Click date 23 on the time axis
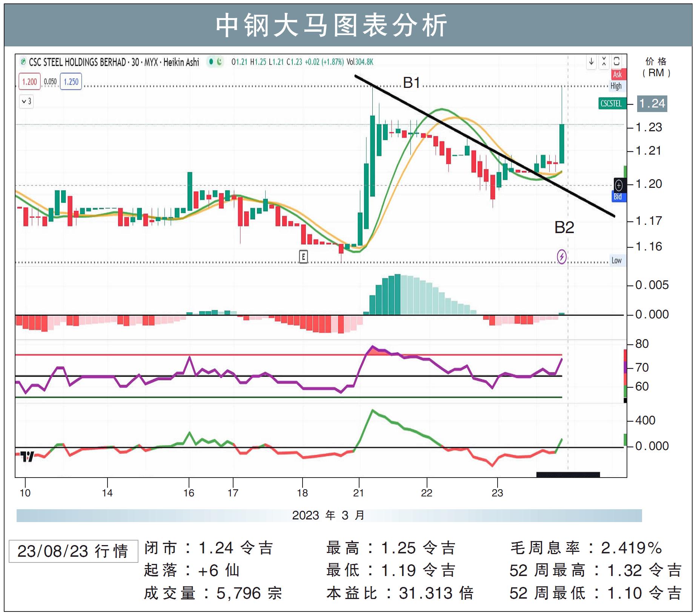Screen dimensions: 696x616 pos(497,493)
